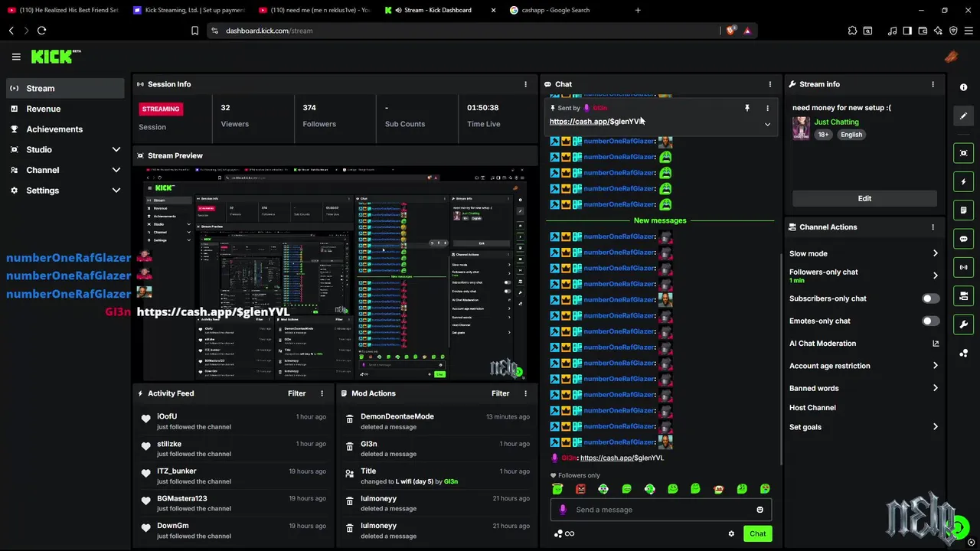Select the first quick emote under Followers only
The width and height of the screenshot is (980, 551).
point(557,489)
